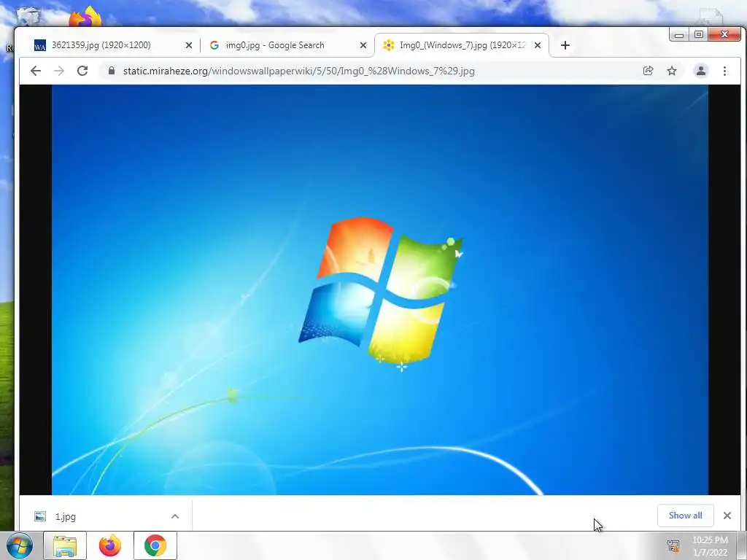Click the yellow flower favicon on active tab
747x560 pixels.
click(389, 45)
